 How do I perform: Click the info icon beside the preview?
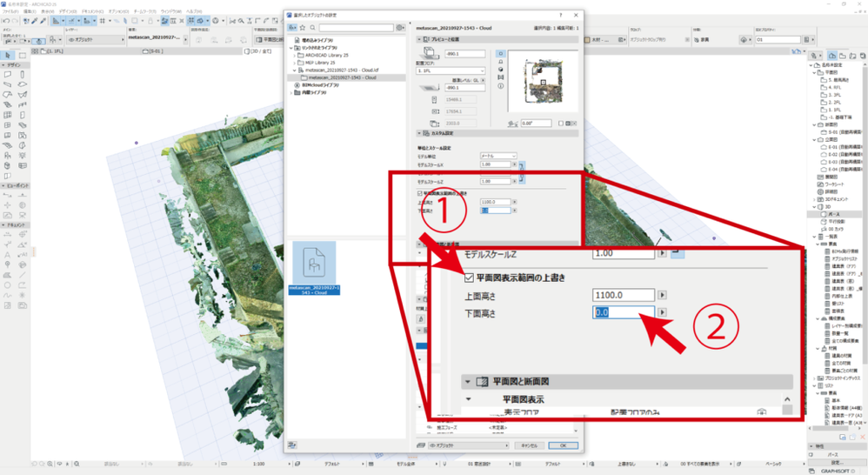pyautogui.click(x=500, y=86)
